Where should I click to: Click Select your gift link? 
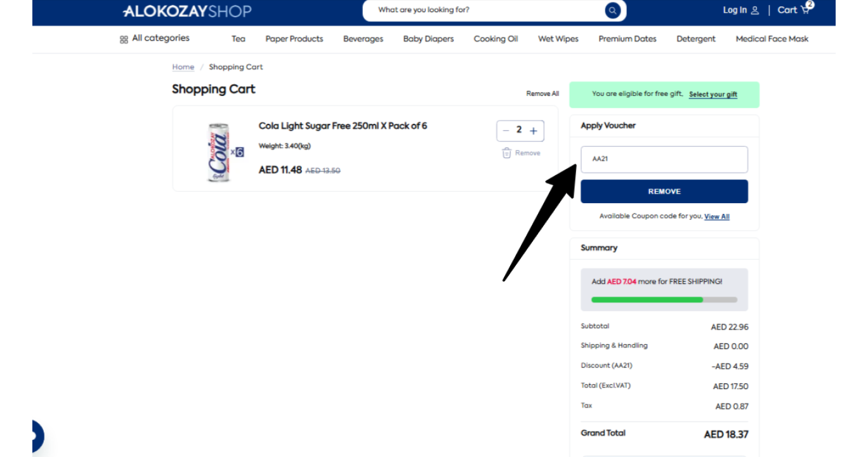pos(713,95)
